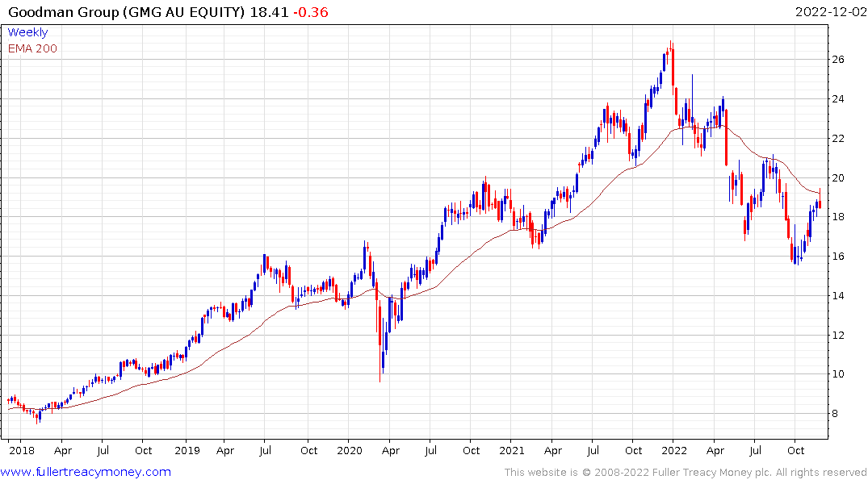Screen dimensions: 868x484
Task: Click the 12 price axis label
Action: point(838,336)
